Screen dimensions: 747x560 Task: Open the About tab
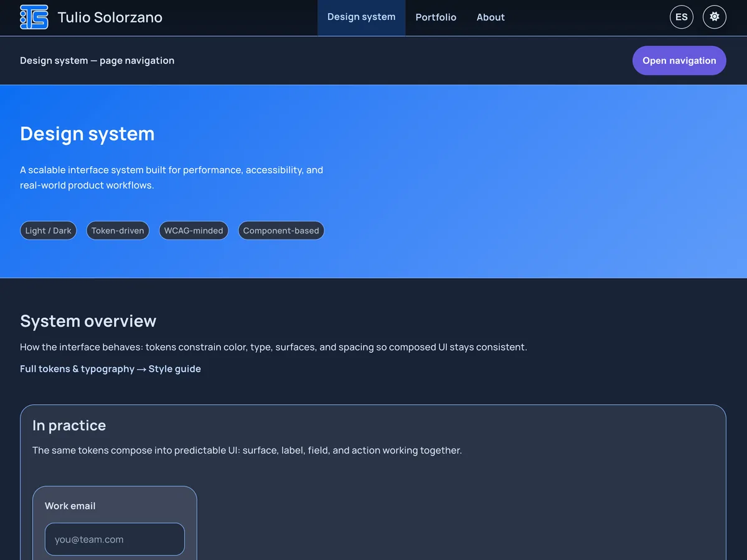click(491, 17)
